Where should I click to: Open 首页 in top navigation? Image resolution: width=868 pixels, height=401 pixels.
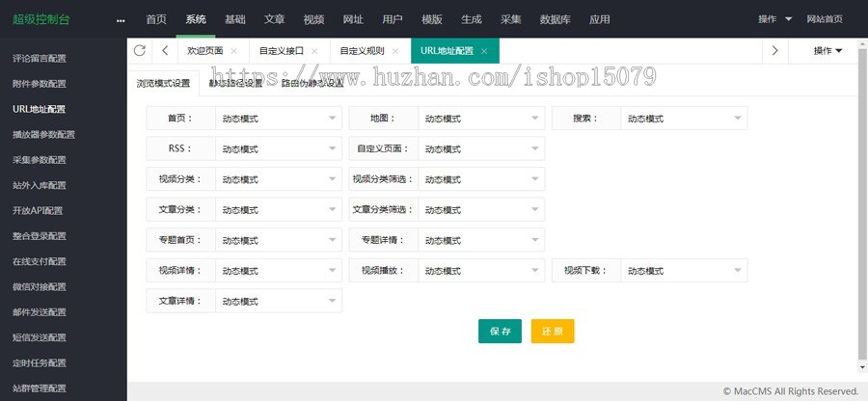pos(156,19)
